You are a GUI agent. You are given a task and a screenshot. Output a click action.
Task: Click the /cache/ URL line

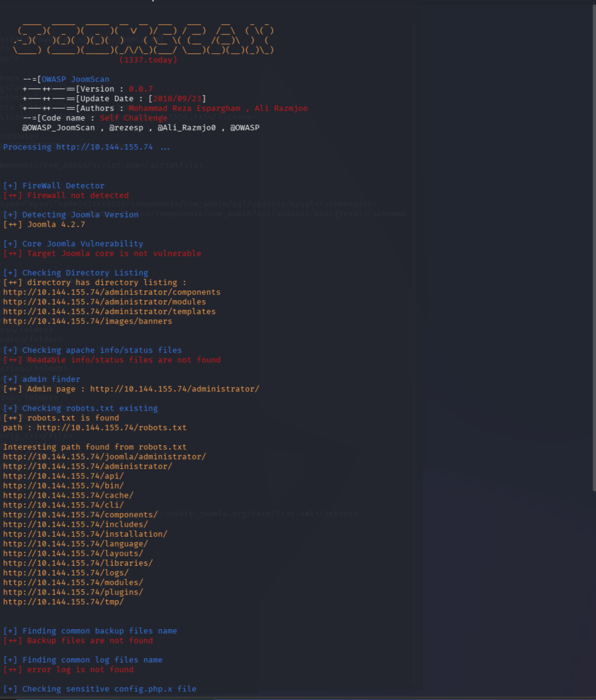(x=68, y=495)
